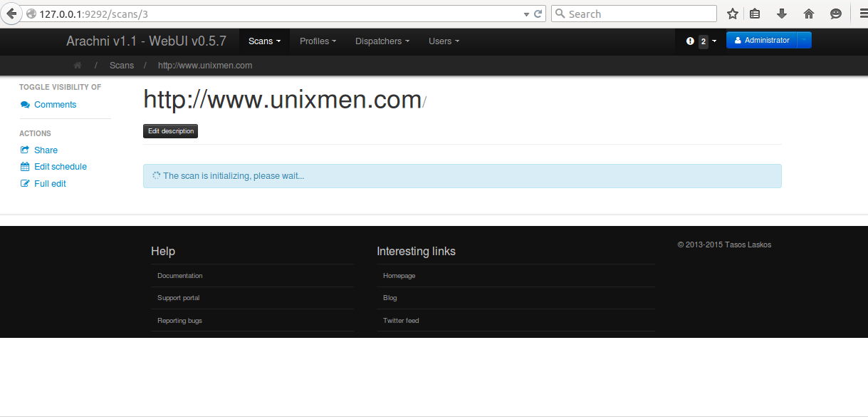Open the Documentation help link
The width and height of the screenshot is (868, 417).
[180, 276]
